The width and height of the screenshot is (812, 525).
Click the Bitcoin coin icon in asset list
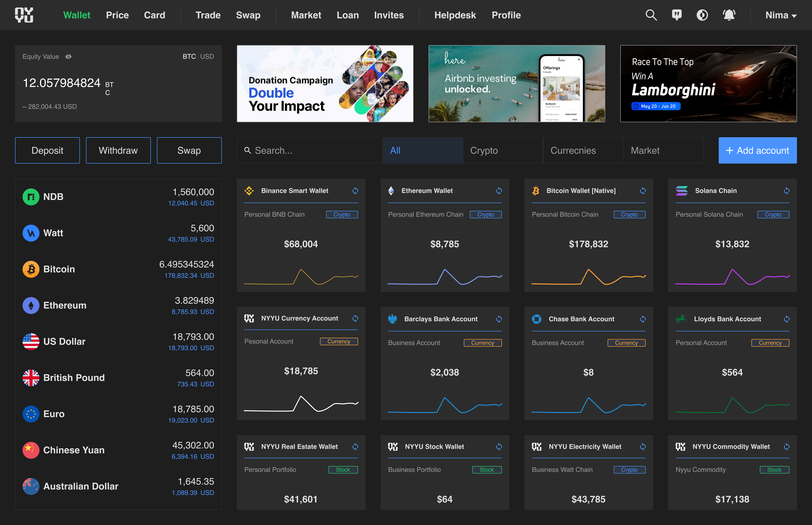pyautogui.click(x=31, y=269)
